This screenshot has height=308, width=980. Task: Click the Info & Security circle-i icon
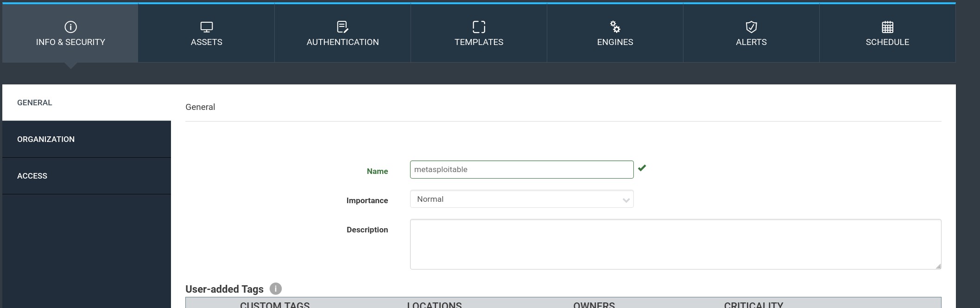(70, 27)
